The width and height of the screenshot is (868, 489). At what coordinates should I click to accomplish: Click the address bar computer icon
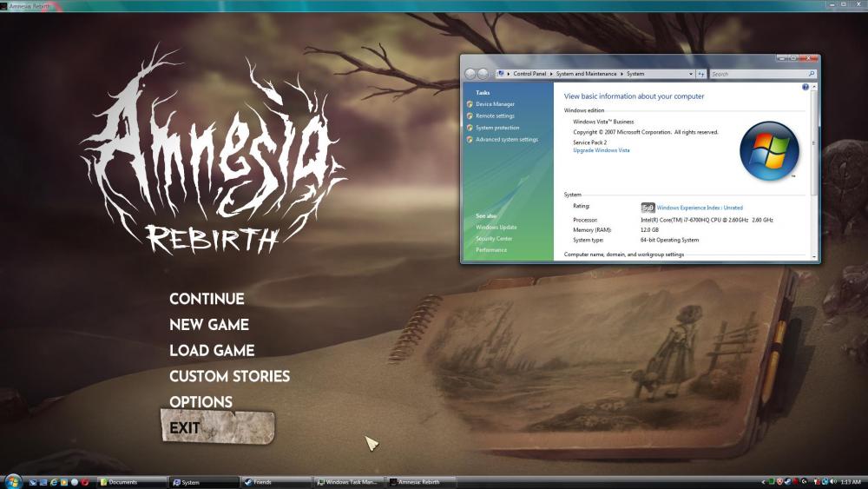(501, 73)
